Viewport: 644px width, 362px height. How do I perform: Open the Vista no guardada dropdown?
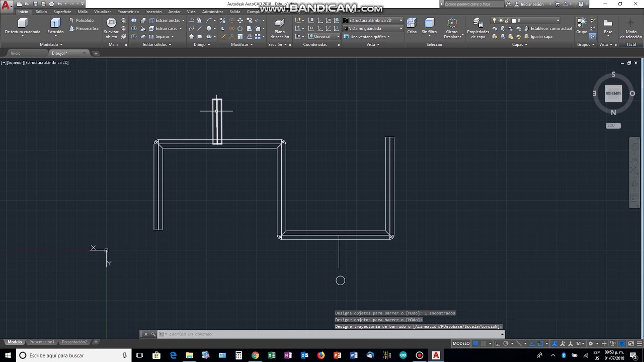click(373, 28)
